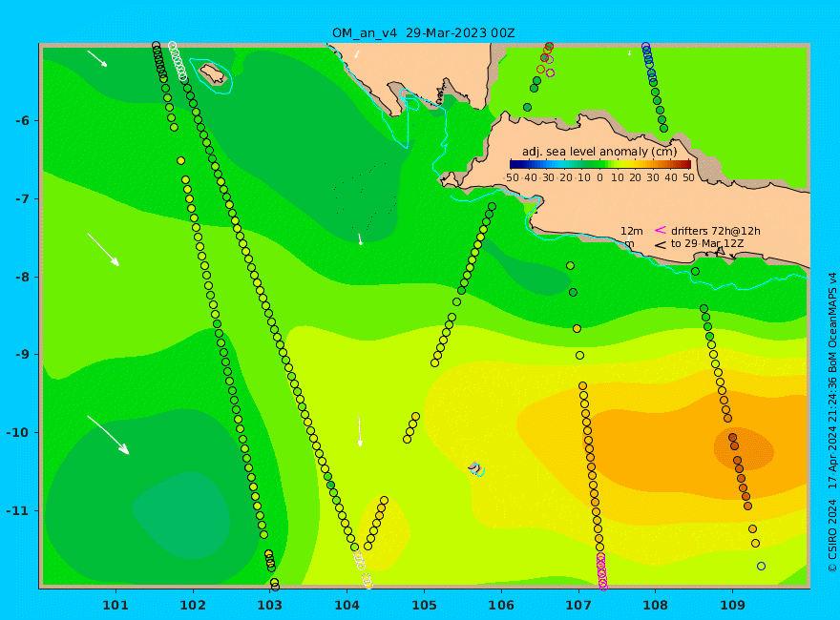Image resolution: width=840 pixels, height=620 pixels.
Task: Click the latitude axis label '-11'
Action: [19, 510]
